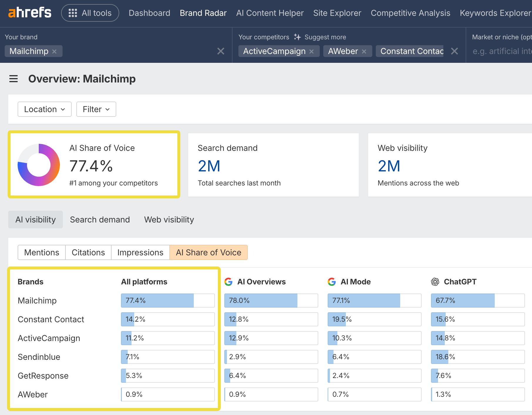532x415 pixels.
Task: Remove AWeber competitor tag
Action: click(x=364, y=51)
